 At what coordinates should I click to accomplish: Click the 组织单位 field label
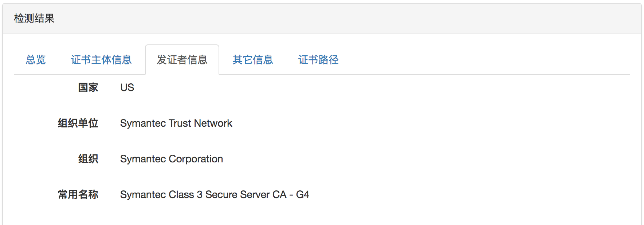(78, 123)
